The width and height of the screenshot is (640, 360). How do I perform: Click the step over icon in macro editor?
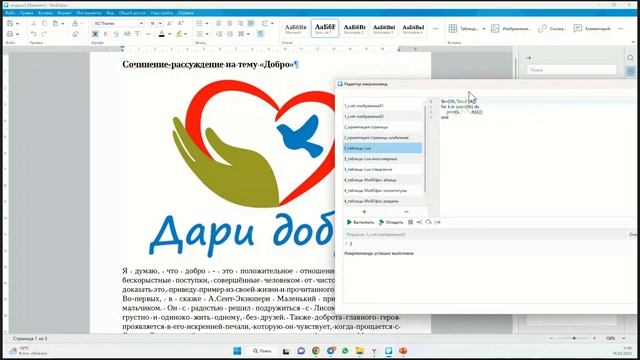(x=419, y=222)
